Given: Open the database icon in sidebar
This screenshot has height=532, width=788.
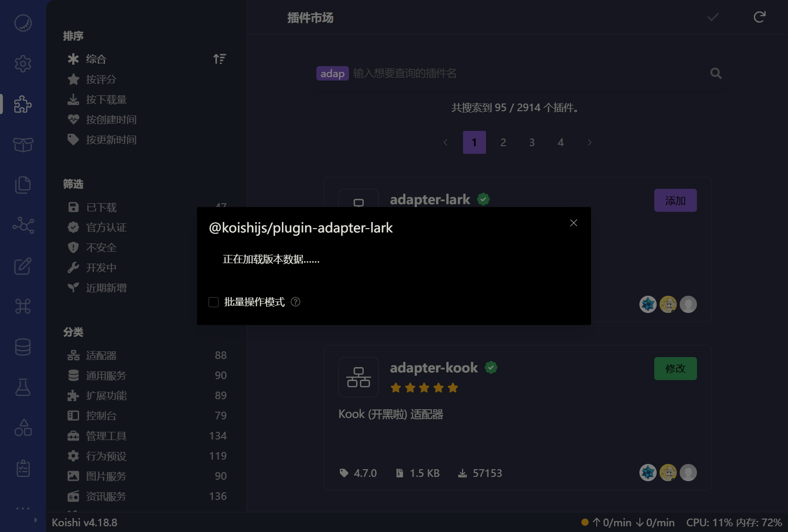Looking at the screenshot, I should (x=23, y=347).
